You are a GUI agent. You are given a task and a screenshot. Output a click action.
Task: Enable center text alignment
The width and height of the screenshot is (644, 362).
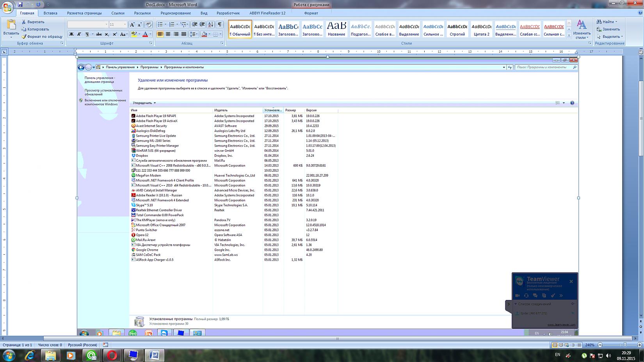(168, 34)
